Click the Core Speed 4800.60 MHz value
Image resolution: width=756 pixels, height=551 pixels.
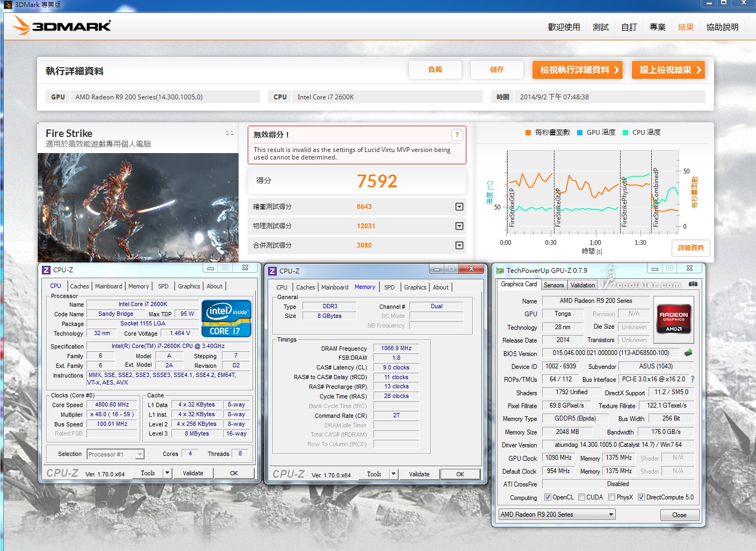pyautogui.click(x=112, y=405)
